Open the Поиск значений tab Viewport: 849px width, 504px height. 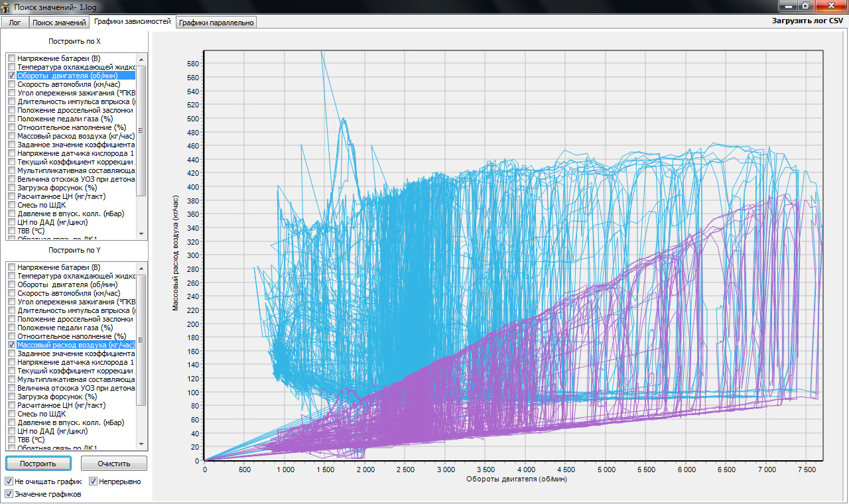[x=59, y=23]
